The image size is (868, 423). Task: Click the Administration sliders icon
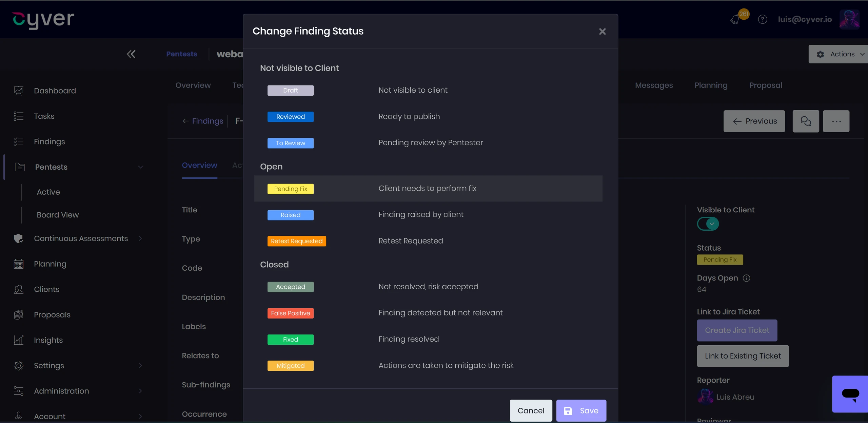pos(19,391)
